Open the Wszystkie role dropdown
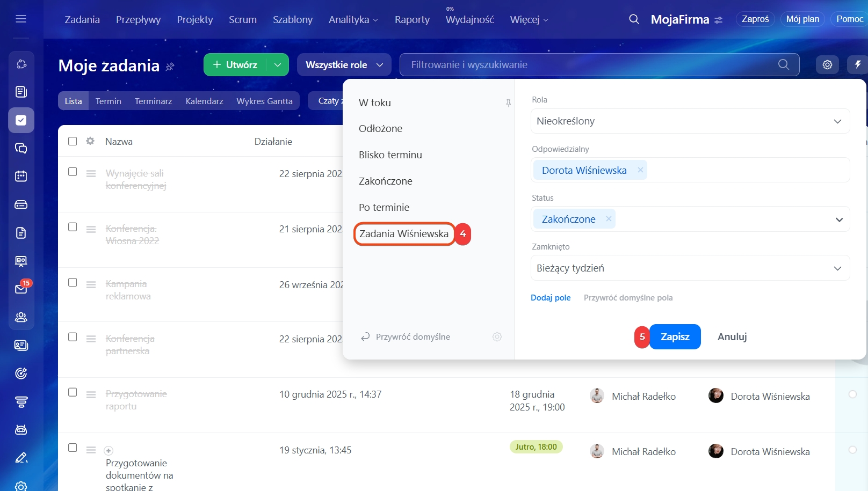Image resolution: width=868 pixels, height=491 pixels. pyautogui.click(x=344, y=65)
